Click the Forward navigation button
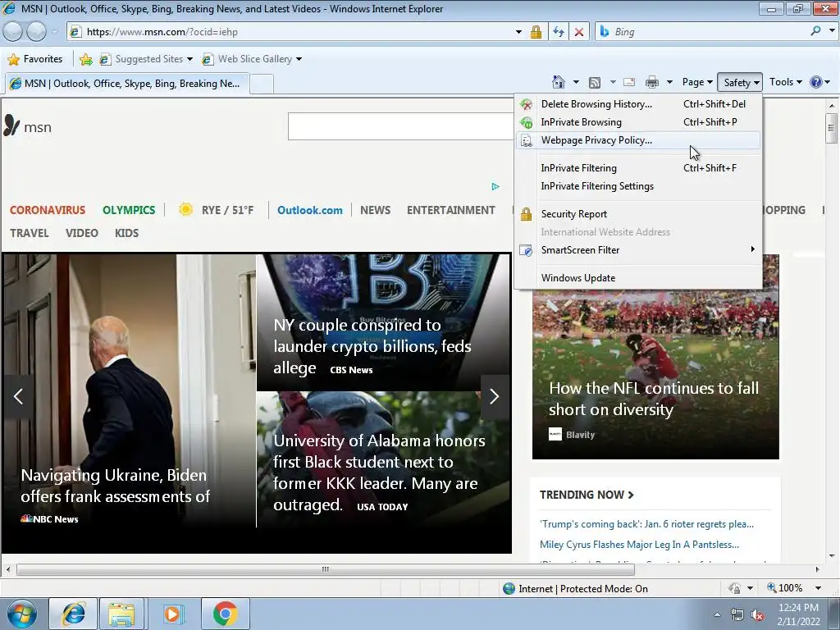This screenshot has width=840, height=630. [36, 32]
